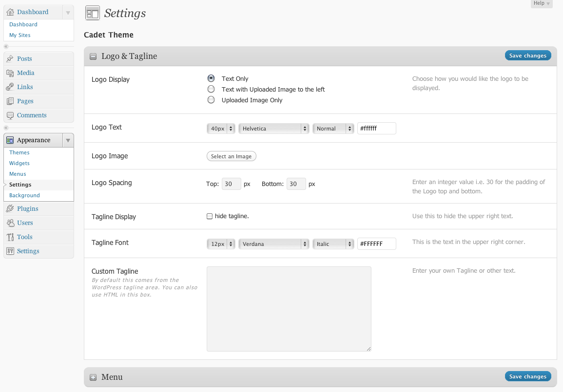Select the Text Only logo option
The width and height of the screenshot is (563, 392).
(211, 78)
